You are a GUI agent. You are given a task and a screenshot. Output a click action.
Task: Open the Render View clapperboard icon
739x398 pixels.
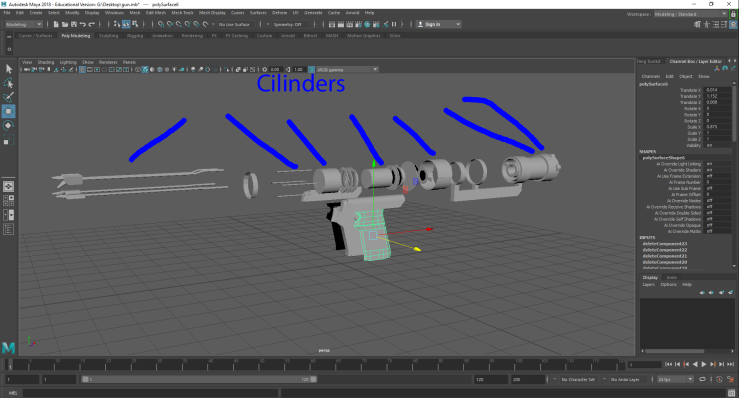pyautogui.click(x=332, y=24)
